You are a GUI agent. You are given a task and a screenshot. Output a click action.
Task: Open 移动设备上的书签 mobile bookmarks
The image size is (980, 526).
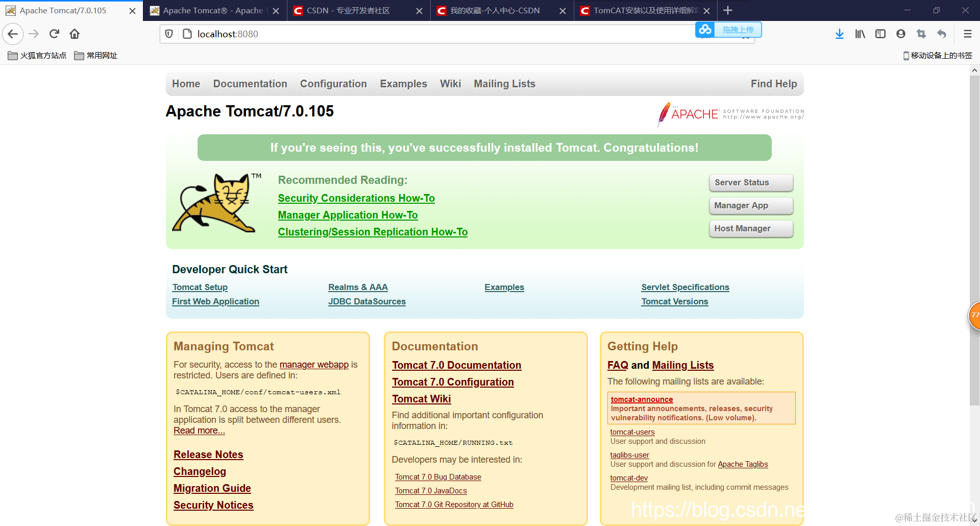938,55
